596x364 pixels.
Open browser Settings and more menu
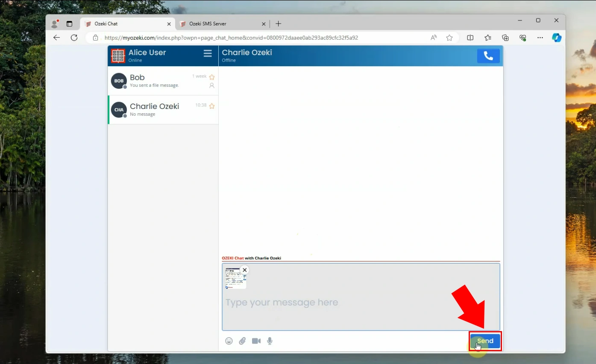pyautogui.click(x=540, y=38)
